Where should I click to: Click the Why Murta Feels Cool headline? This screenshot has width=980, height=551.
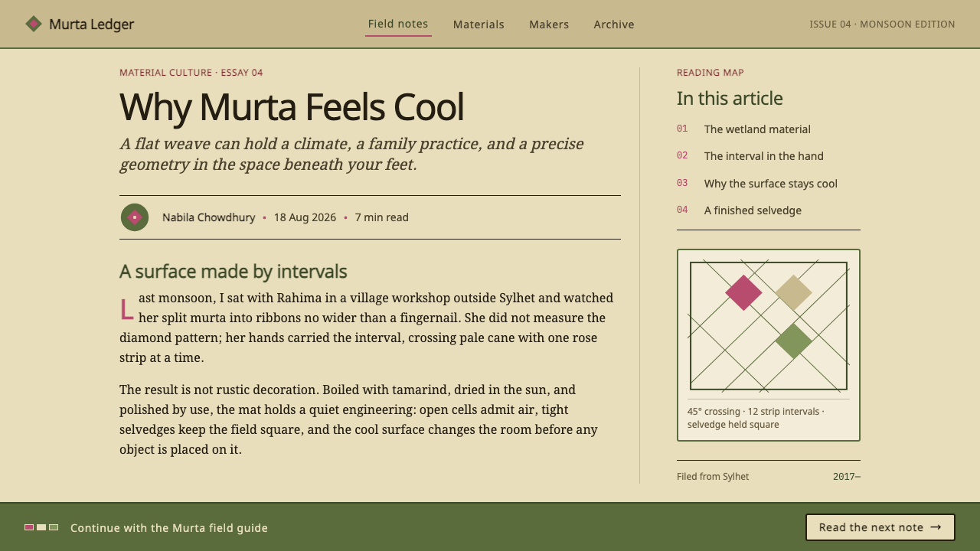point(292,107)
